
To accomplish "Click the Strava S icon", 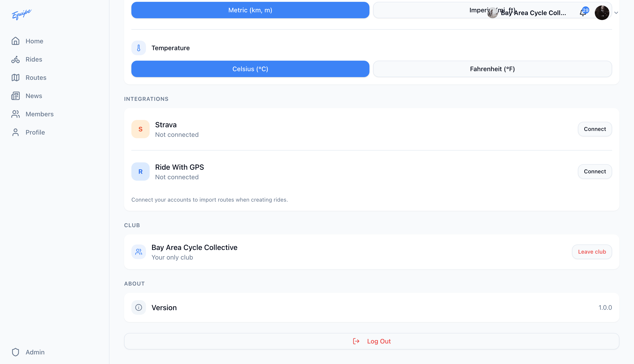I will [140, 129].
